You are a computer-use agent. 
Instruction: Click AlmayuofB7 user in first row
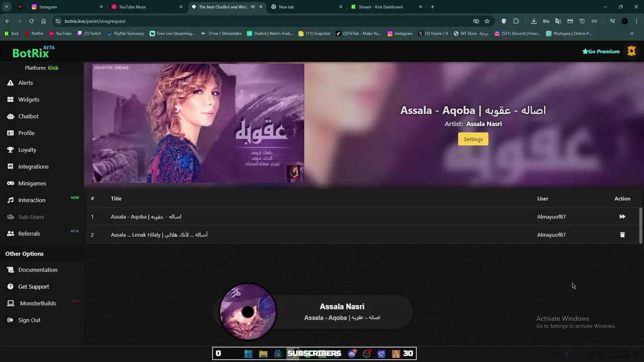point(551,217)
